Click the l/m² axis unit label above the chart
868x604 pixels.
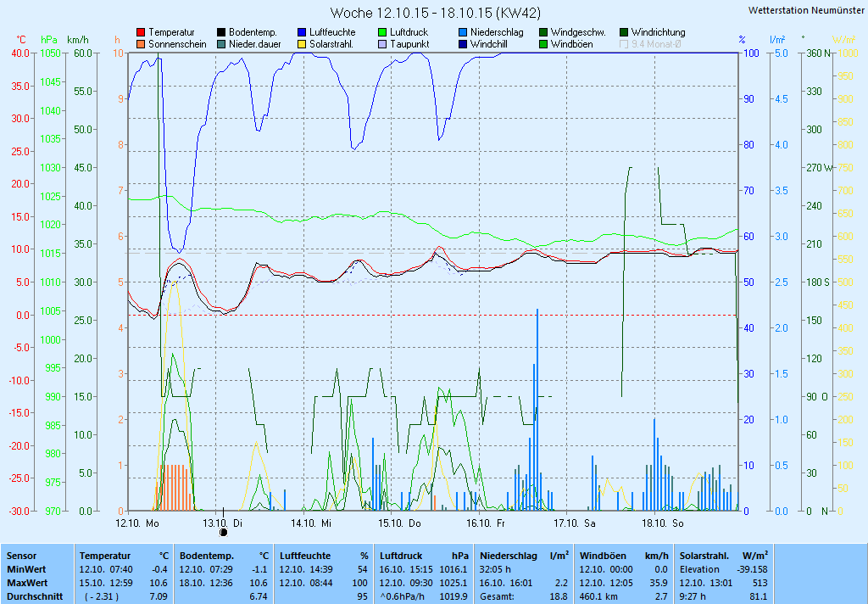click(777, 40)
